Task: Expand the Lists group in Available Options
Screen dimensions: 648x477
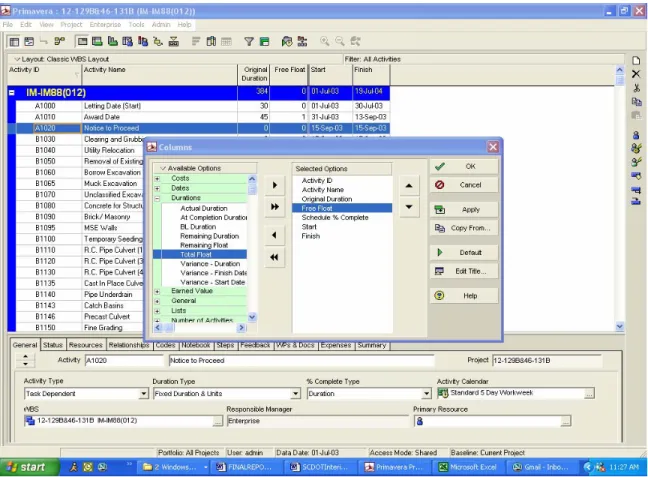Action: 157,311
